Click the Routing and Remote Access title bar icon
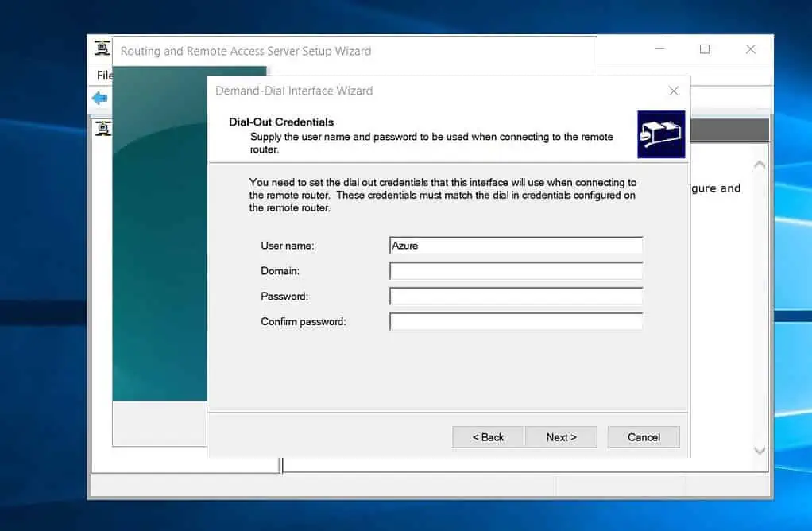Screen dimensions: 812x531 [102, 49]
